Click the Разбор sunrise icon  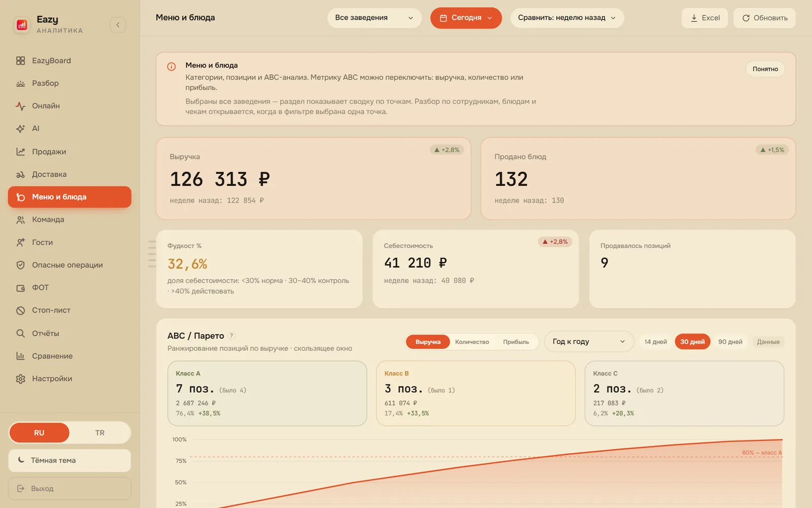pyautogui.click(x=20, y=83)
